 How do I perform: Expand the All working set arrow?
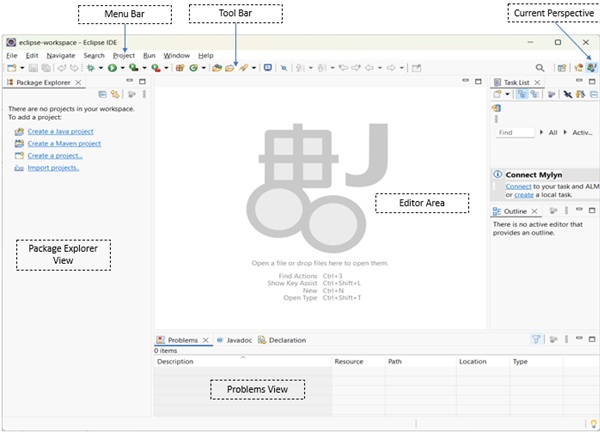[x=541, y=132]
